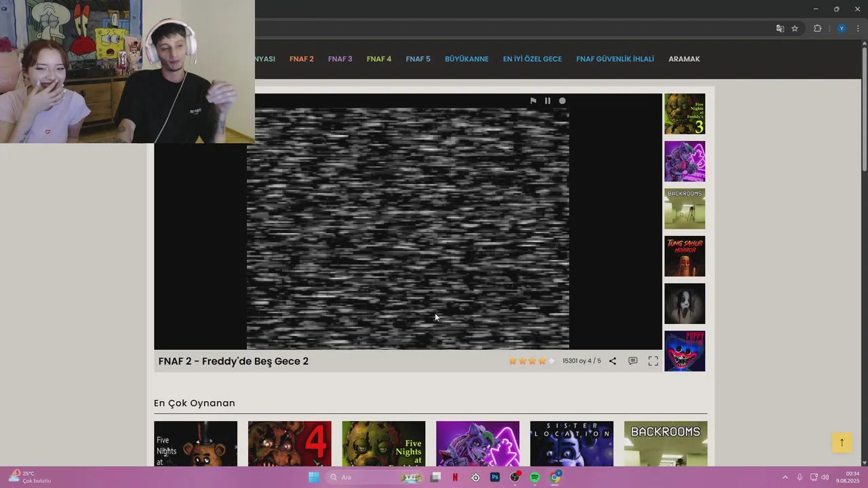Open the EN İYİ ÖZEL GECE menu

(532, 59)
